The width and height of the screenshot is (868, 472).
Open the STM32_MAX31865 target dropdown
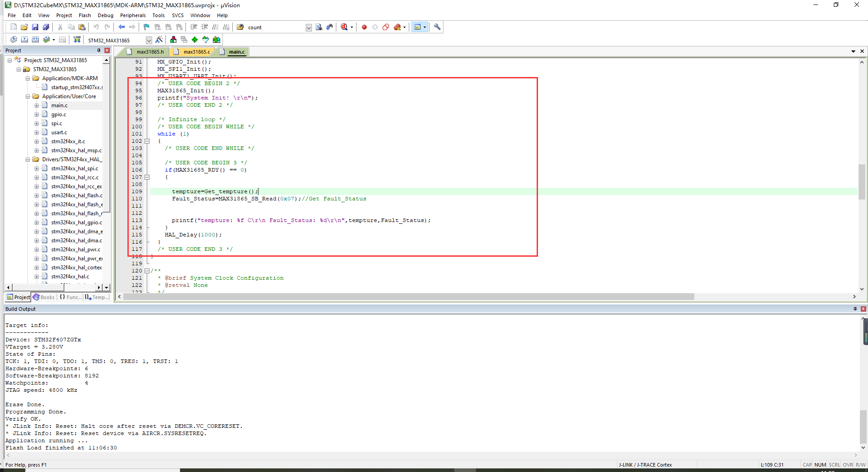[149, 40]
